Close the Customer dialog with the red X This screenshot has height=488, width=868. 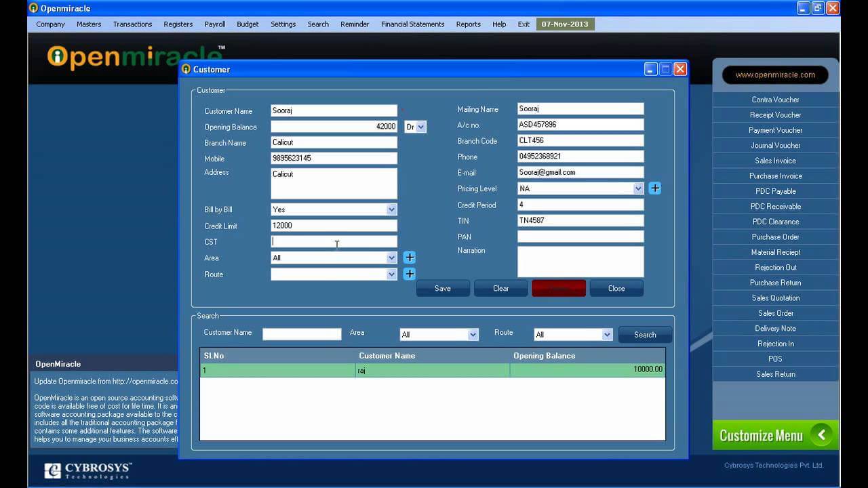[x=680, y=69]
